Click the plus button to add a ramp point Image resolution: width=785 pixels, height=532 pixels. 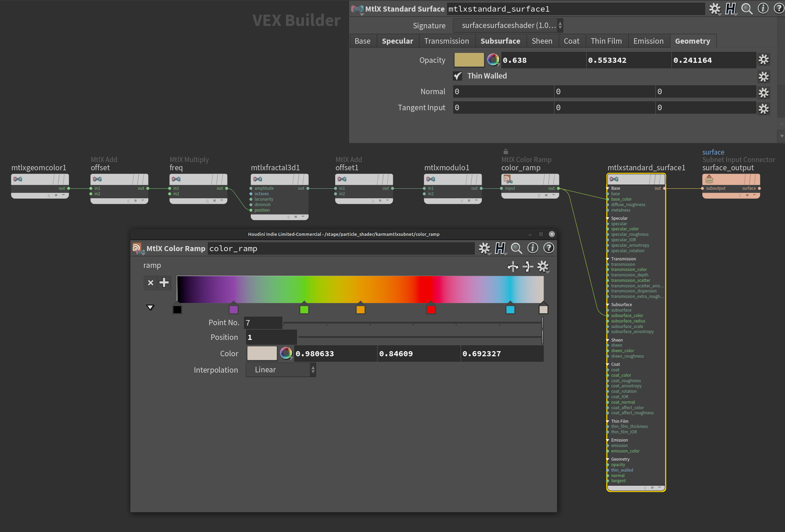[x=164, y=283]
